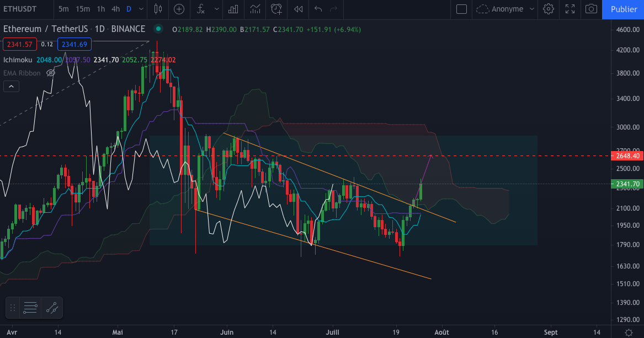The height and width of the screenshot is (338, 644).
Task: Click the ETHUSDT symbol search field
Action: [24, 9]
